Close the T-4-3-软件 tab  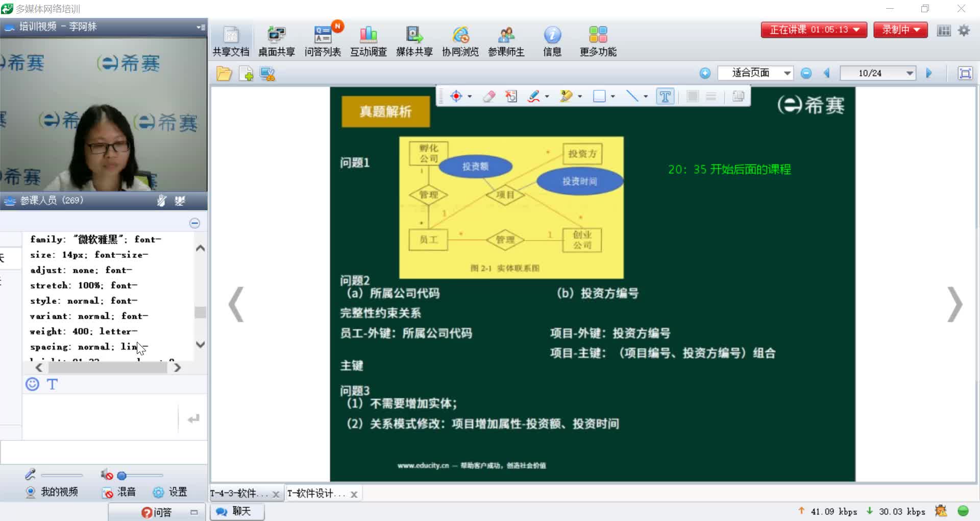[276, 494]
